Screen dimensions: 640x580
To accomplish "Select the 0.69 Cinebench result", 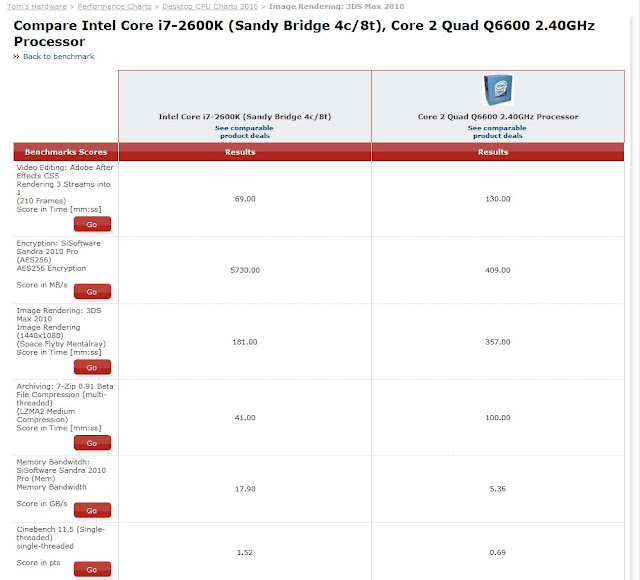I will pos(498,552).
